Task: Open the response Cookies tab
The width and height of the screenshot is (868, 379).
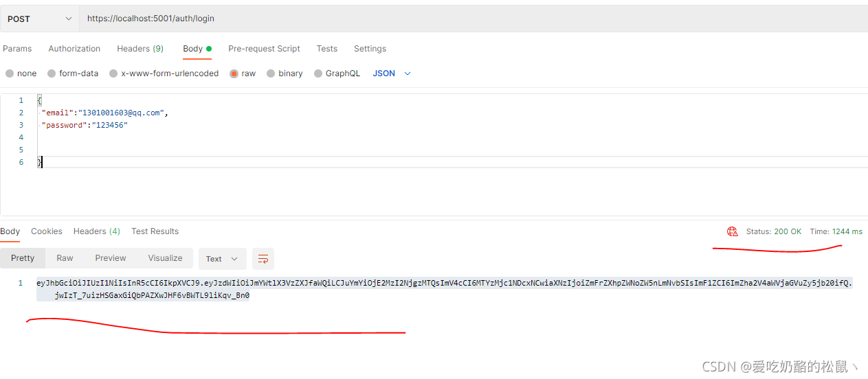Action: [x=47, y=231]
